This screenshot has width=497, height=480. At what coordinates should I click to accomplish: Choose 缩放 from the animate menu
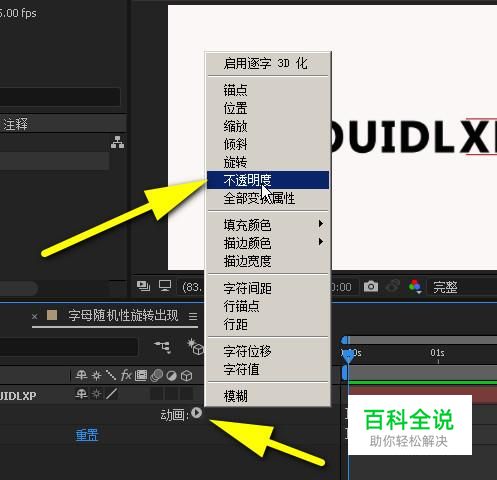[x=268, y=126]
